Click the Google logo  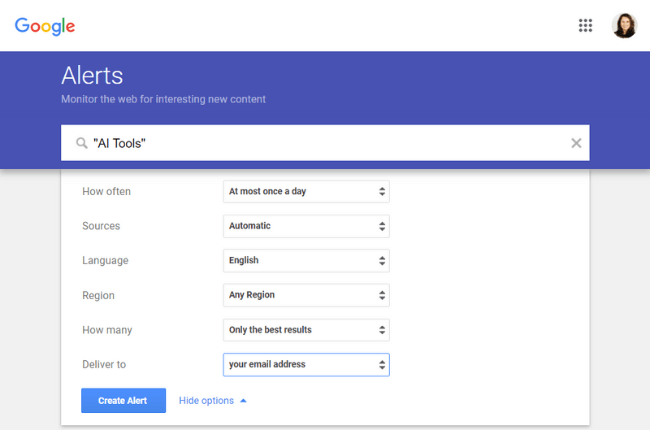pyautogui.click(x=45, y=26)
